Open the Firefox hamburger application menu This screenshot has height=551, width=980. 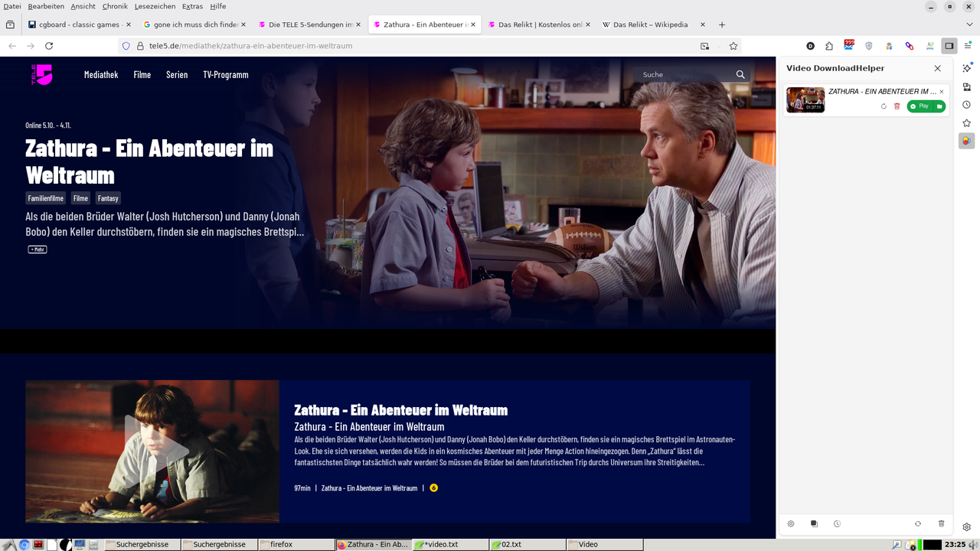click(968, 46)
